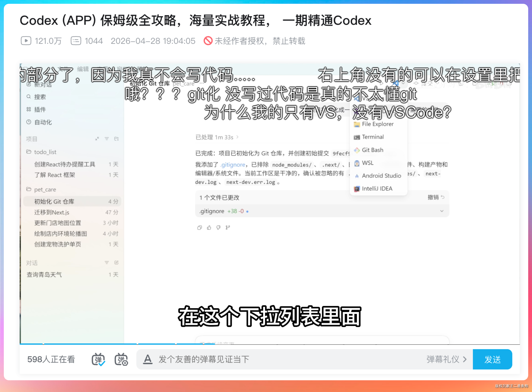Viewport: 532px width, 392px height.
Task: Click the Android Studio icon
Action: tap(357, 176)
